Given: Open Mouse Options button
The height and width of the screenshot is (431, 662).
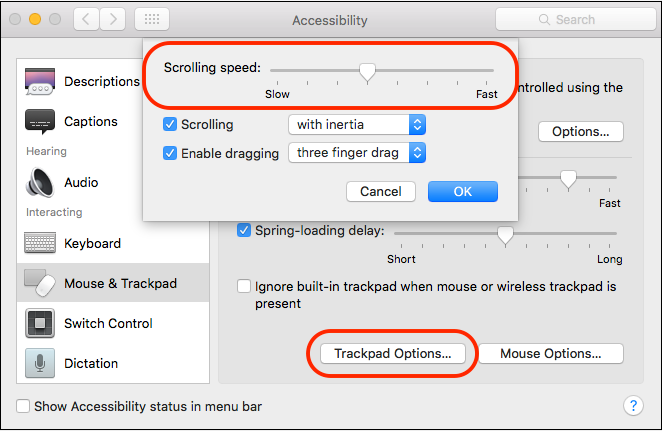Looking at the screenshot, I should tap(551, 353).
